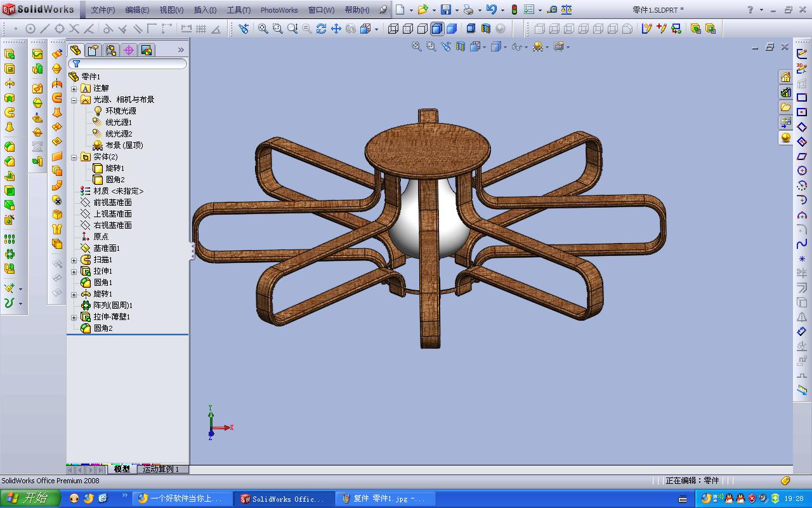Create a new document with the New icon

400,10
